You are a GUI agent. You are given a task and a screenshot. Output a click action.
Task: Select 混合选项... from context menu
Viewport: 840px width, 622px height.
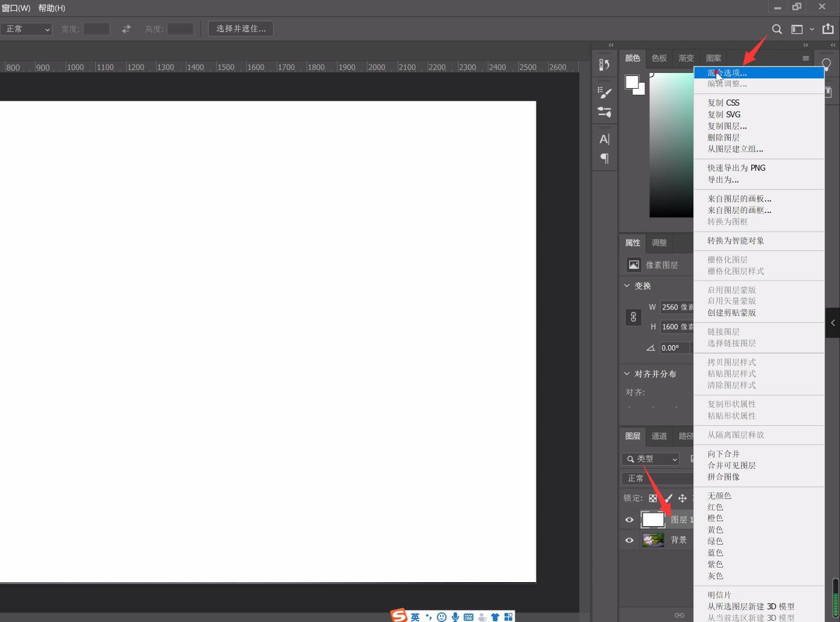(x=759, y=73)
